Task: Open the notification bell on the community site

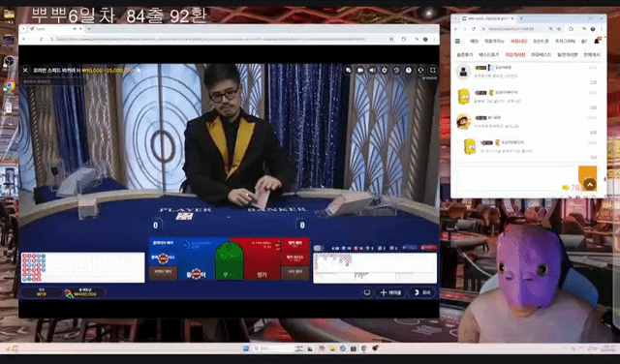Action: pos(598,41)
